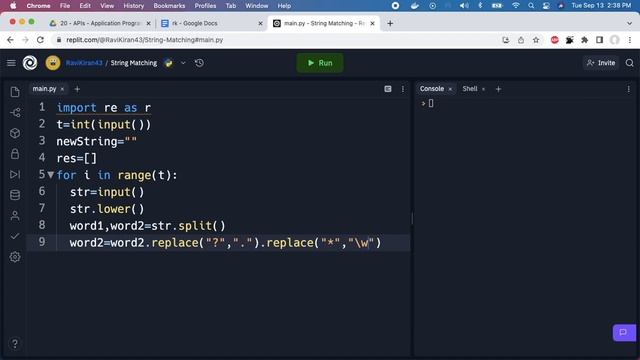This screenshot has height=360, width=640.
Task: Open the History menu in menu bar
Action: [x=133, y=6]
